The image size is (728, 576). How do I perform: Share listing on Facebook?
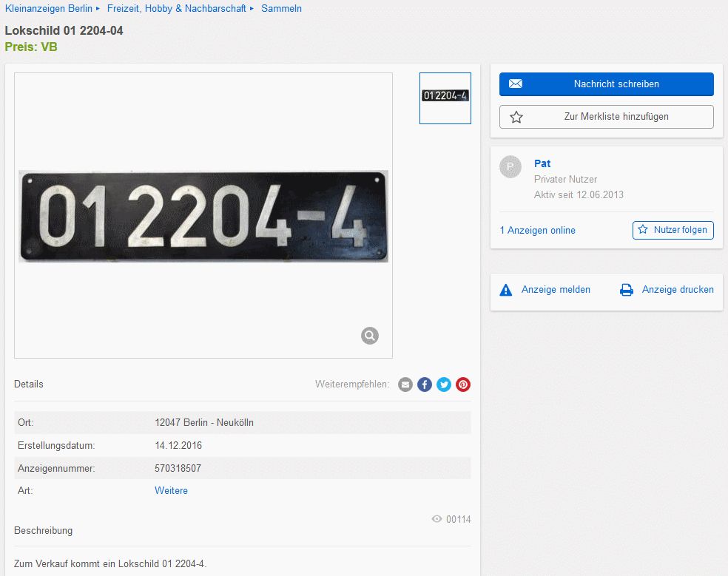tap(425, 384)
